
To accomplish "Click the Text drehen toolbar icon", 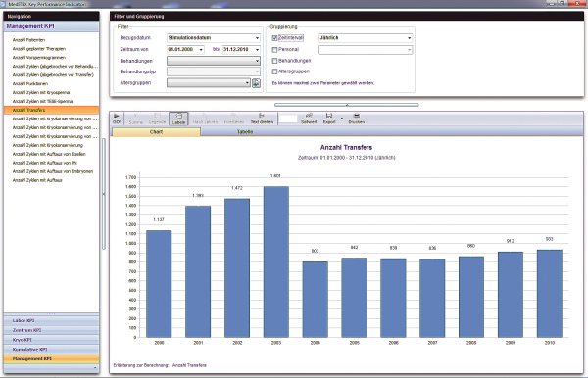I will pyautogui.click(x=262, y=116).
